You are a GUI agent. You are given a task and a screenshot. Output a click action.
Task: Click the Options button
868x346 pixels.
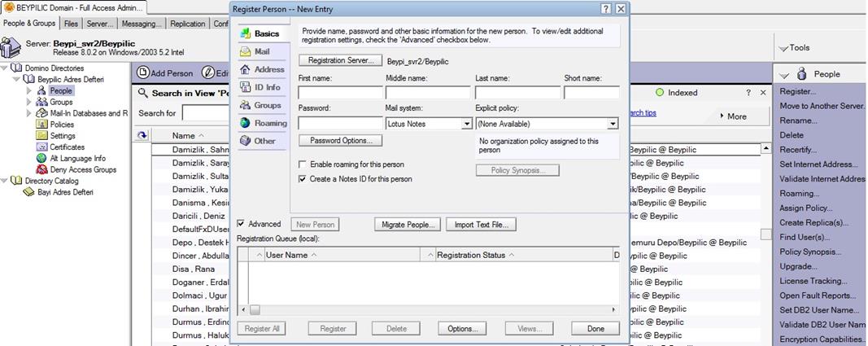point(462,328)
